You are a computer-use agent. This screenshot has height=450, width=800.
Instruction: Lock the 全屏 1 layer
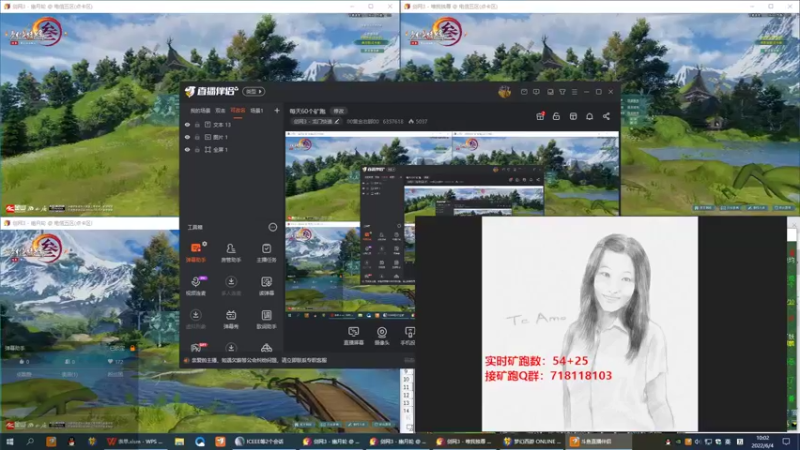coord(197,149)
